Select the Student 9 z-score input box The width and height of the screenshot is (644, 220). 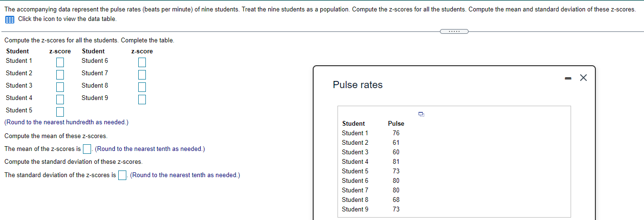coord(142,100)
